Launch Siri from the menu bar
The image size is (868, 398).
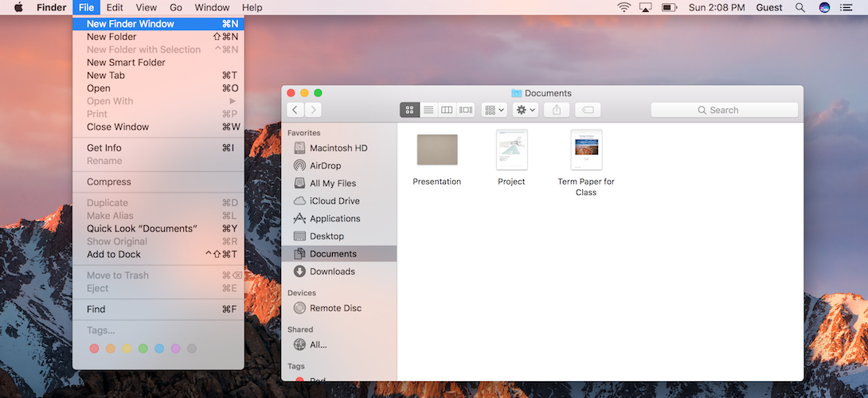click(824, 8)
